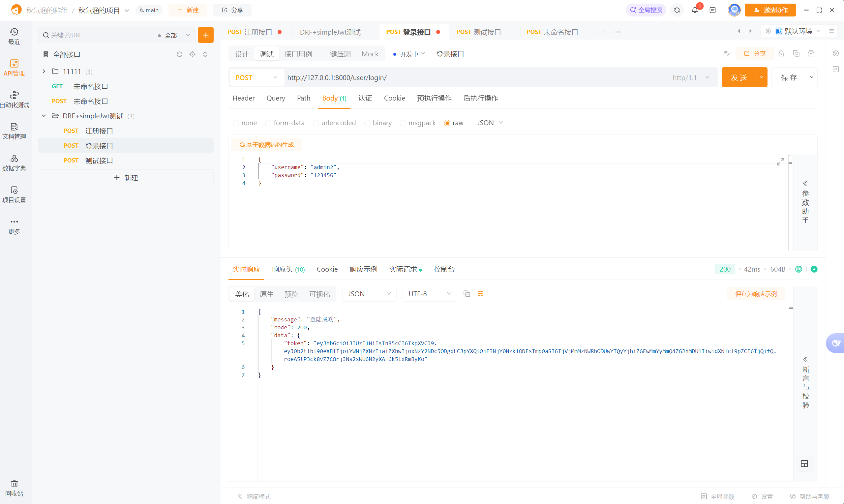Expand the 11111 folder
Image resolution: width=844 pixels, height=504 pixels.
pyautogui.click(x=44, y=71)
